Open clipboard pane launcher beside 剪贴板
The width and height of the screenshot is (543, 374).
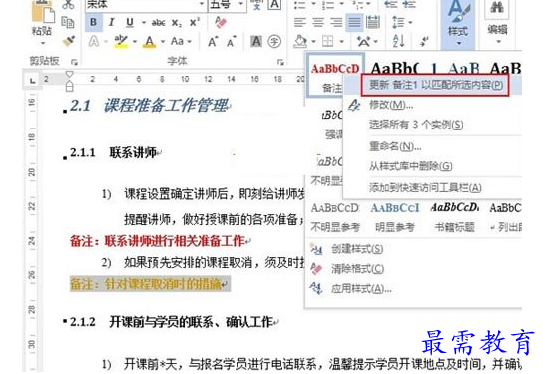(74, 62)
